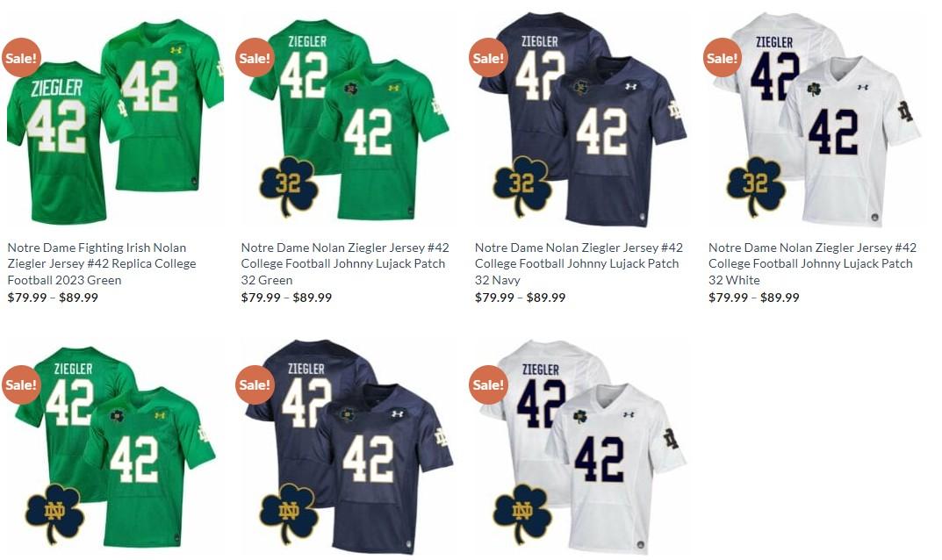Select the first green Ziegler 42 jersey image

pos(115,120)
